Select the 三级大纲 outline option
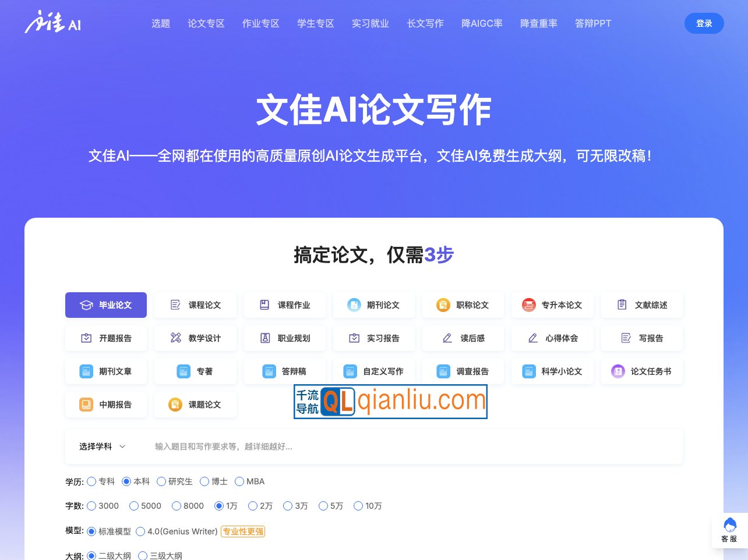This screenshot has width=748, height=560. (x=143, y=556)
